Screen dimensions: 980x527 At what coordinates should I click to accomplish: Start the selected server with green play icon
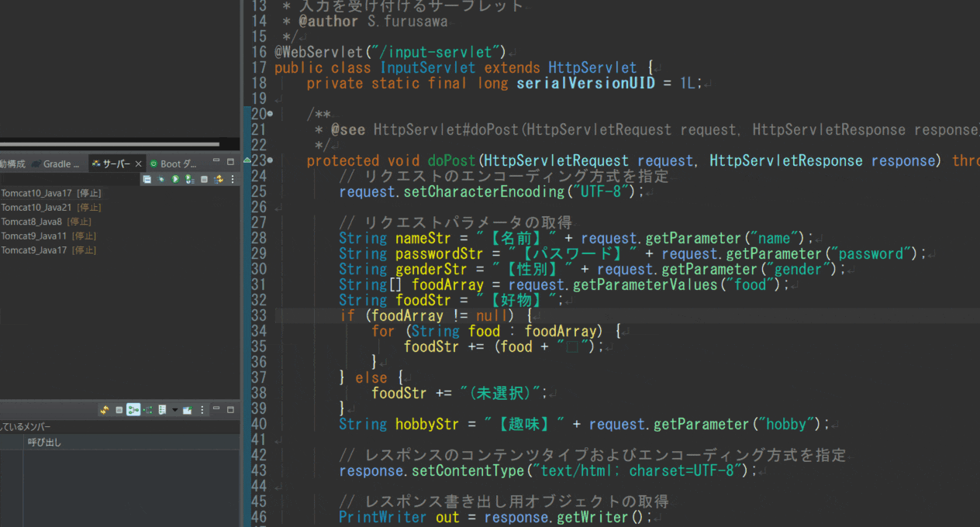coord(175,179)
